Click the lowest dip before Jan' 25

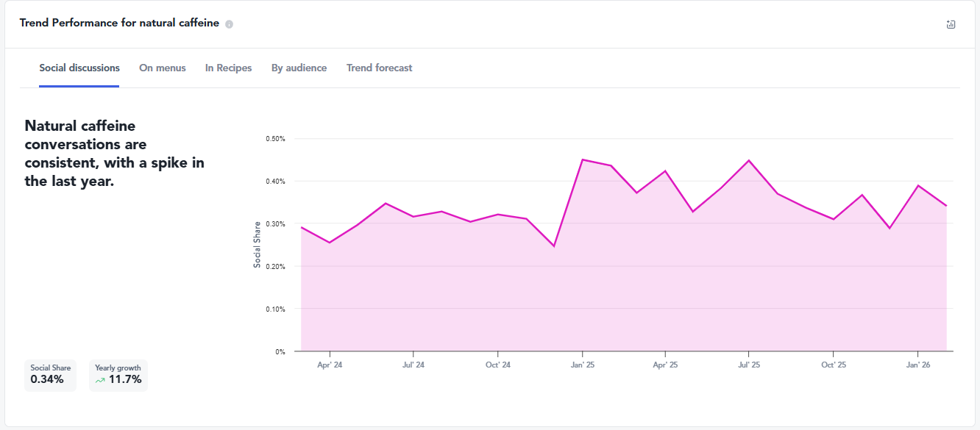pos(554,246)
